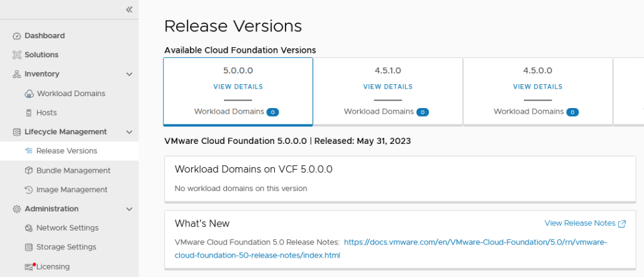View details for version 4.5.0.0
This screenshot has height=277, width=644.
tap(537, 87)
